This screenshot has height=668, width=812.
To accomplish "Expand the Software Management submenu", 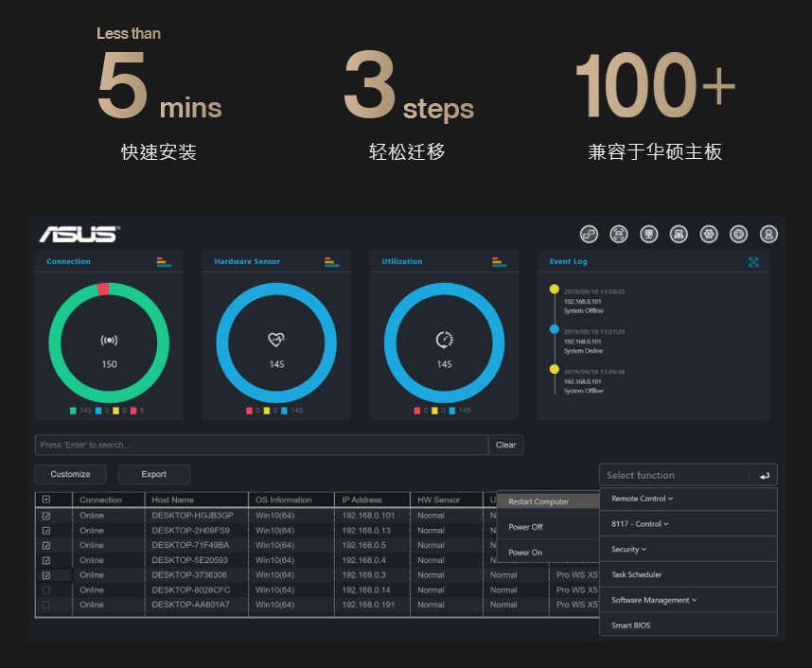I will pos(655,600).
